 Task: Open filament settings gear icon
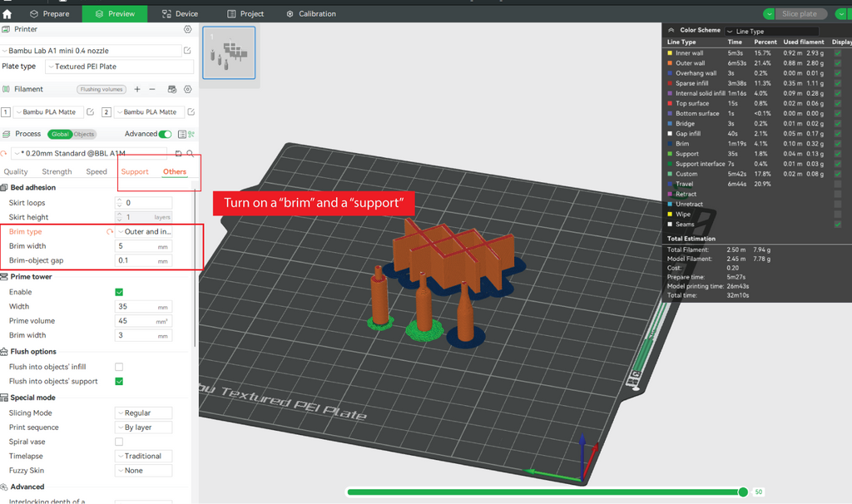click(x=187, y=89)
